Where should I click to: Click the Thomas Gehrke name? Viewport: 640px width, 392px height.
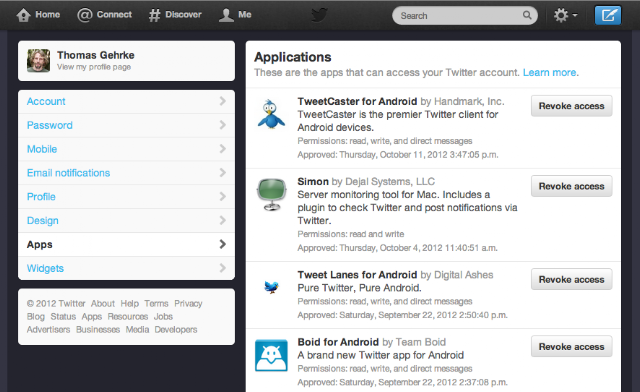coord(96,55)
